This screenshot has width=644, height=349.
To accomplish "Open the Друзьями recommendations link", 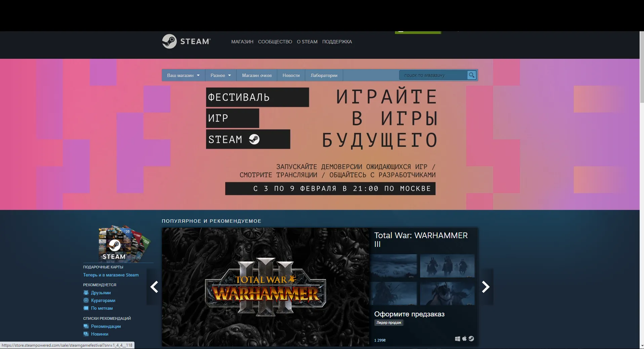I will (x=101, y=293).
